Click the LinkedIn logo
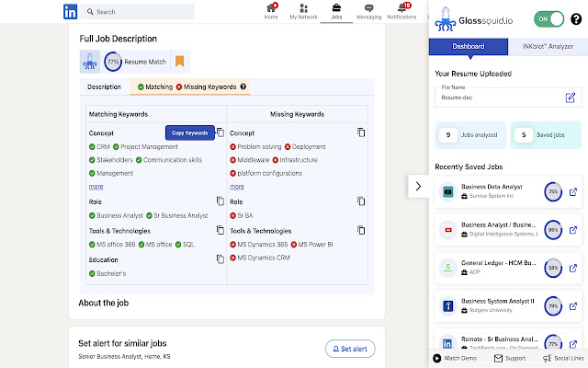Screen dimensions: 588x368 (70, 12)
